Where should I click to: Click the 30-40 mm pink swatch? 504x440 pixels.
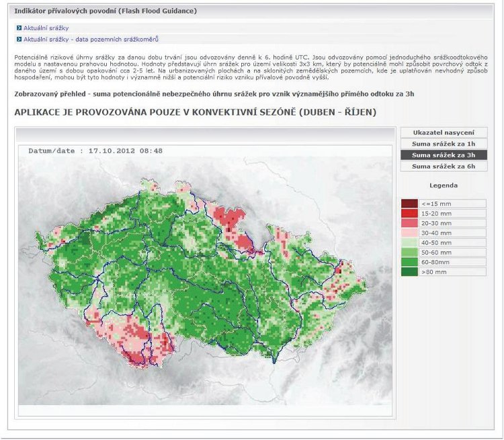(x=409, y=233)
